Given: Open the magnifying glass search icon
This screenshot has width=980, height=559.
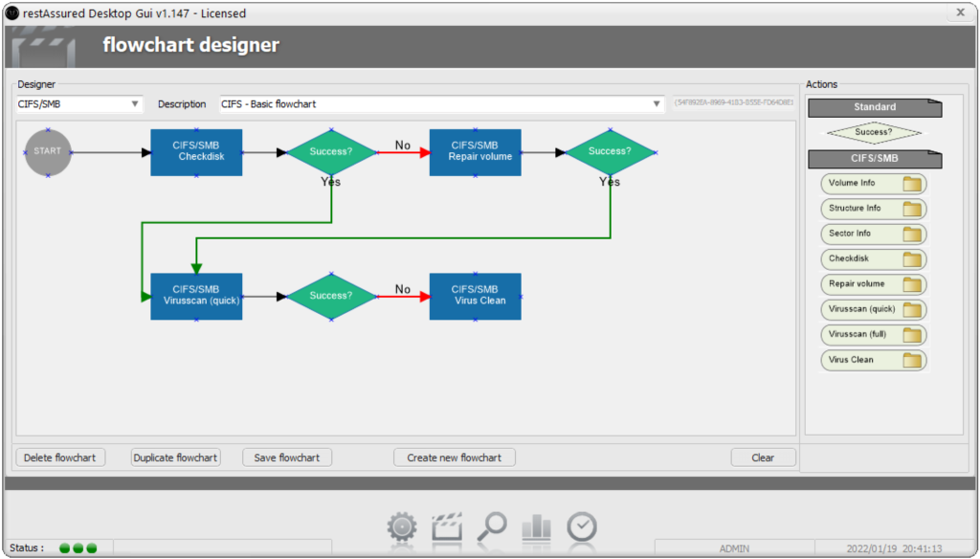Looking at the screenshot, I should (x=492, y=525).
